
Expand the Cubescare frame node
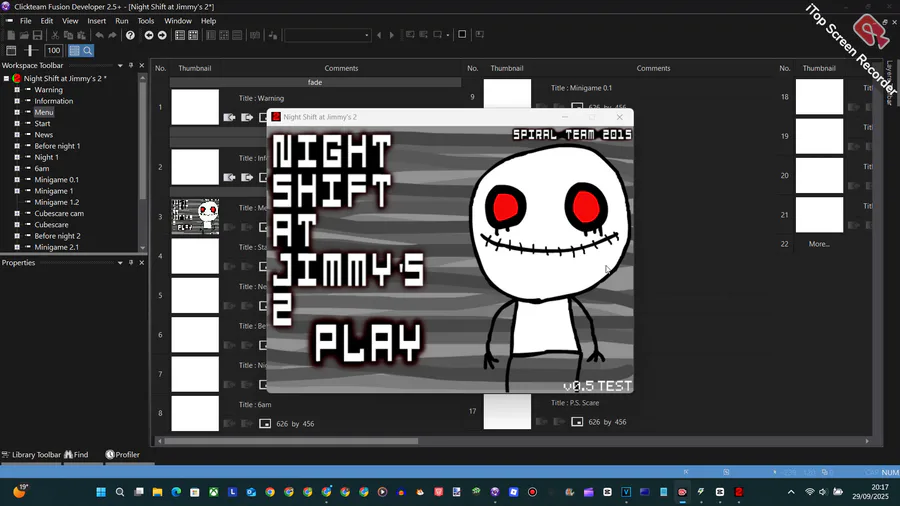(x=17, y=225)
